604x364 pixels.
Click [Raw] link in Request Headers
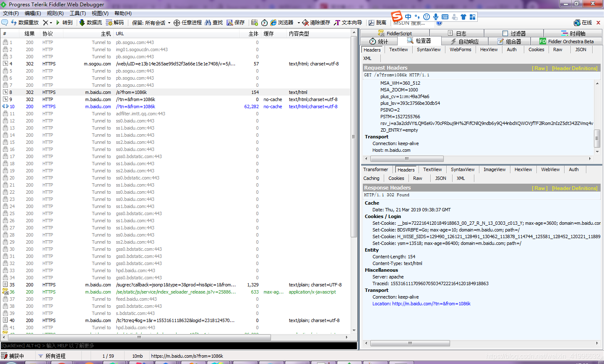pos(539,68)
